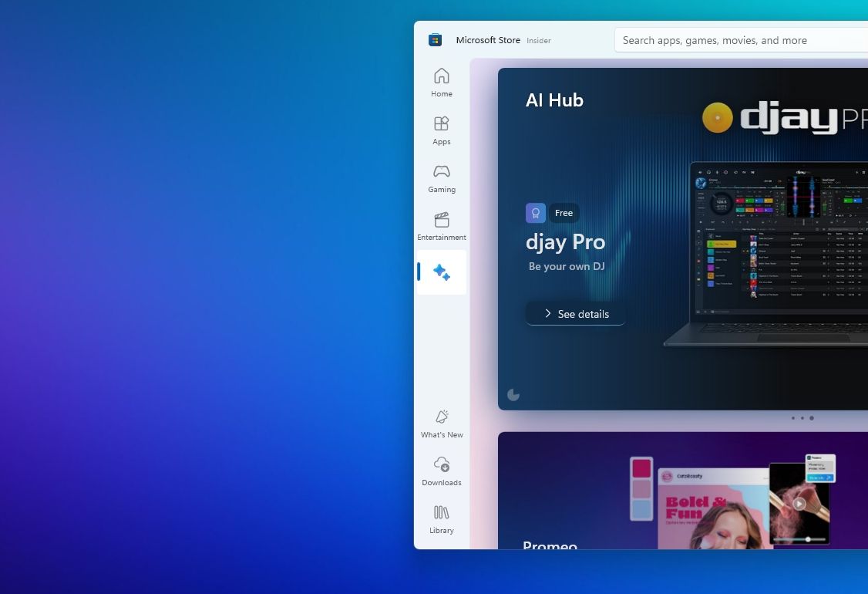
Task: Open the Entertainment section
Action: tap(441, 225)
